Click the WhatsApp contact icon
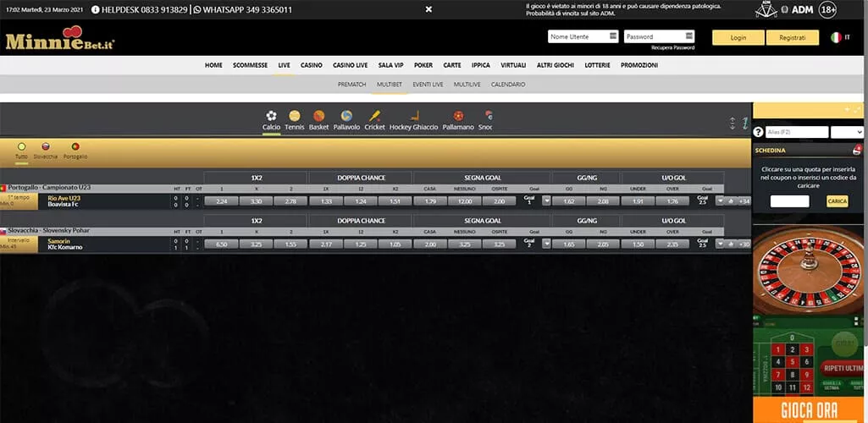Image resolution: width=868 pixels, height=423 pixels. [197, 9]
